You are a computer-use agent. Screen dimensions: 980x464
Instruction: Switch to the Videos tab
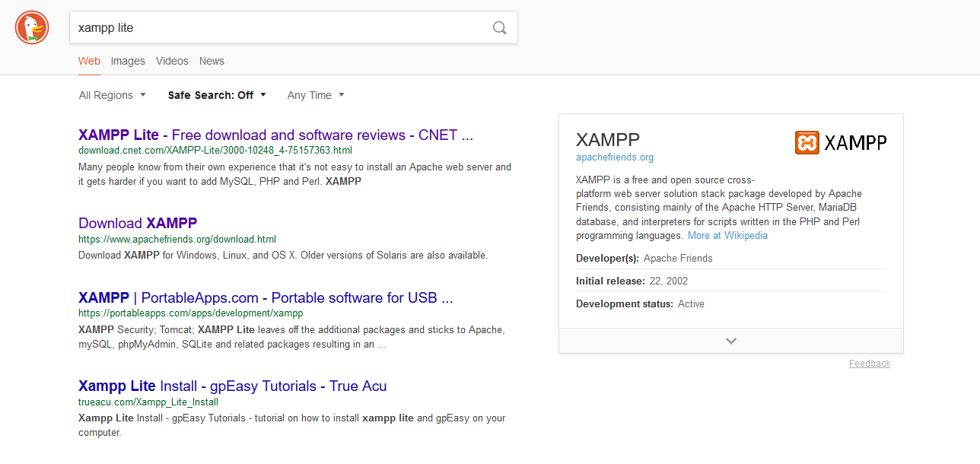coord(172,61)
